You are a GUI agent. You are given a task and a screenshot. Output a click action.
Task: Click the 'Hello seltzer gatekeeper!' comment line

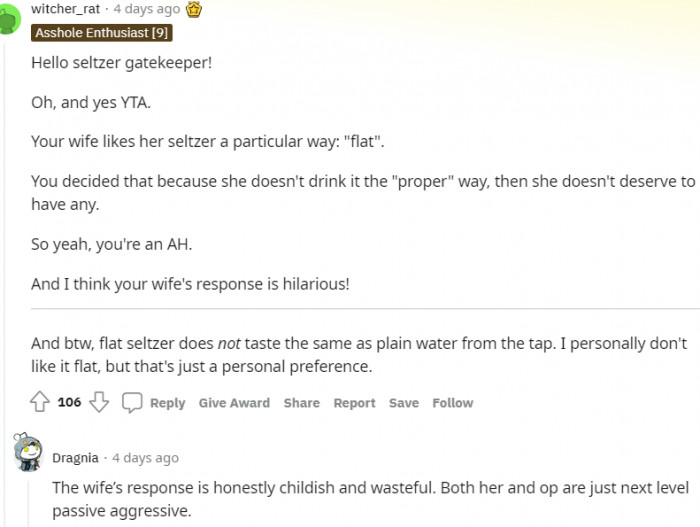click(x=121, y=62)
